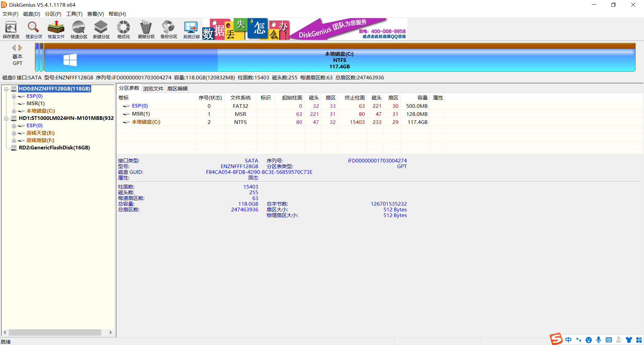Go to previous disk with left arrow
The image size is (644, 345).
[14, 48]
